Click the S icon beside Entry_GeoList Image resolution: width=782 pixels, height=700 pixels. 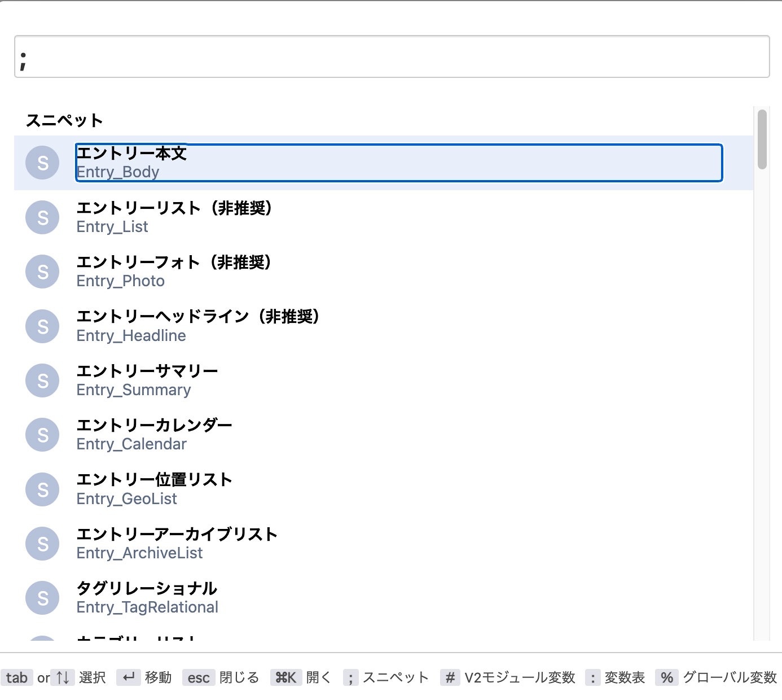(x=42, y=489)
